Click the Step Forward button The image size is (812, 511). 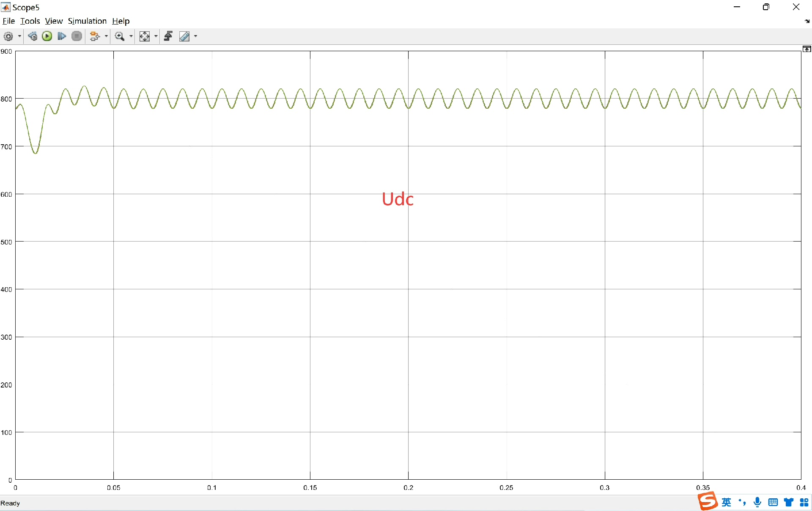click(62, 36)
